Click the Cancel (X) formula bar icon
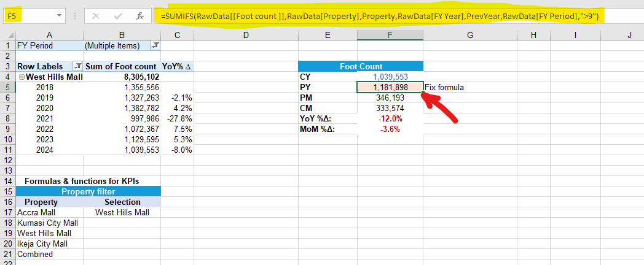This screenshot has width=644, height=265. [96, 17]
